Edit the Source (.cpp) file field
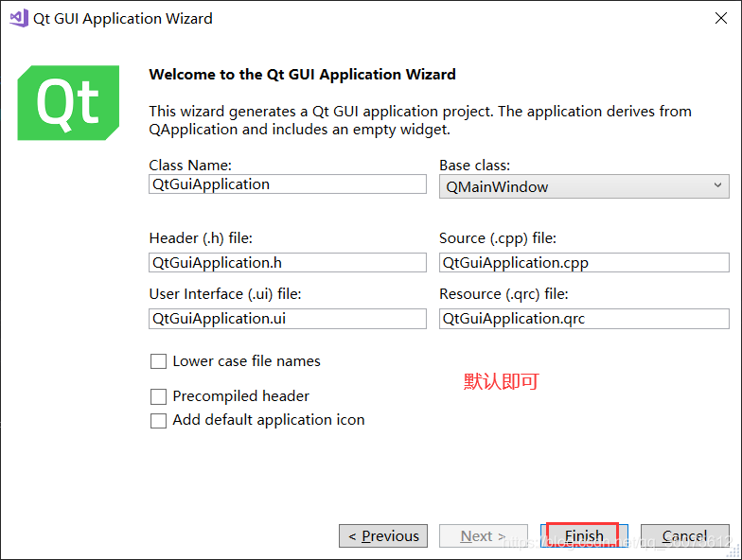The image size is (742, 560). click(x=584, y=263)
